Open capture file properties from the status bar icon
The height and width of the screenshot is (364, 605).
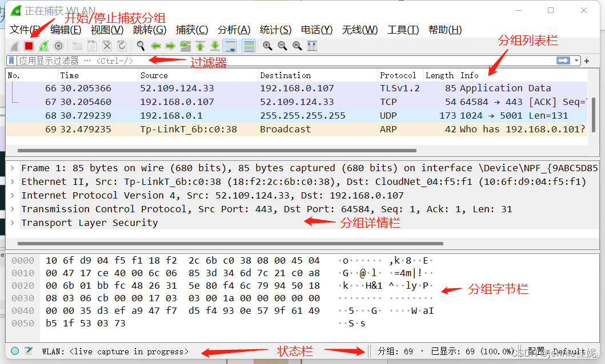coord(28,351)
